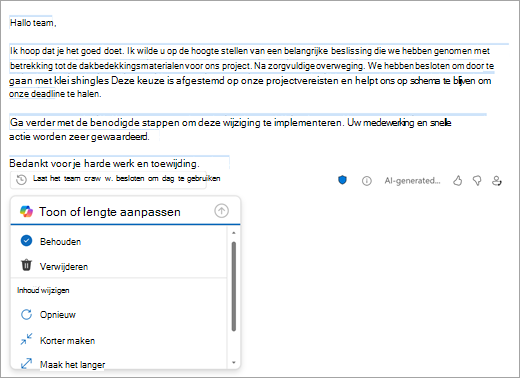Click the Maak het langer expand icon
The image size is (520, 378).
[x=26, y=363]
